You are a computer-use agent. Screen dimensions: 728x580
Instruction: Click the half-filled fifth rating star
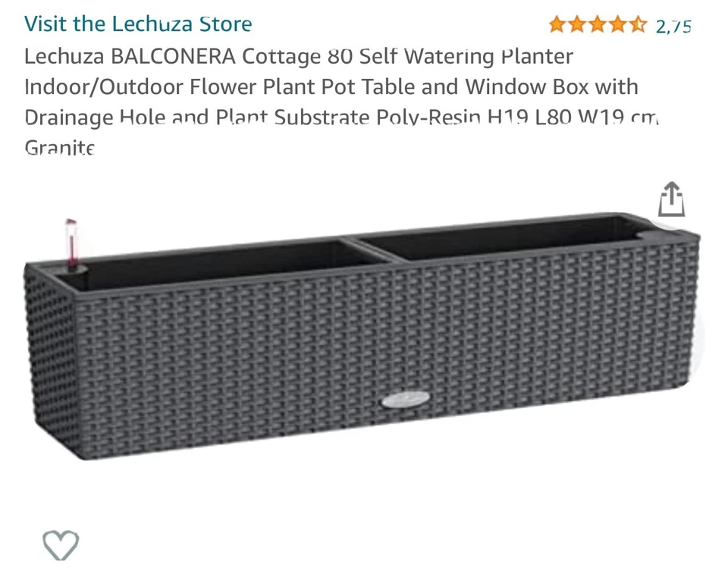pyautogui.click(x=638, y=25)
